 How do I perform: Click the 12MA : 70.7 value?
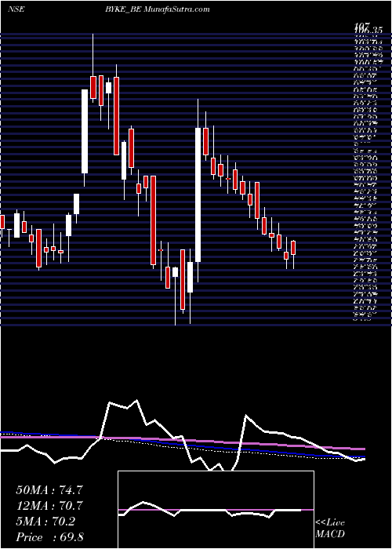click(49, 506)
